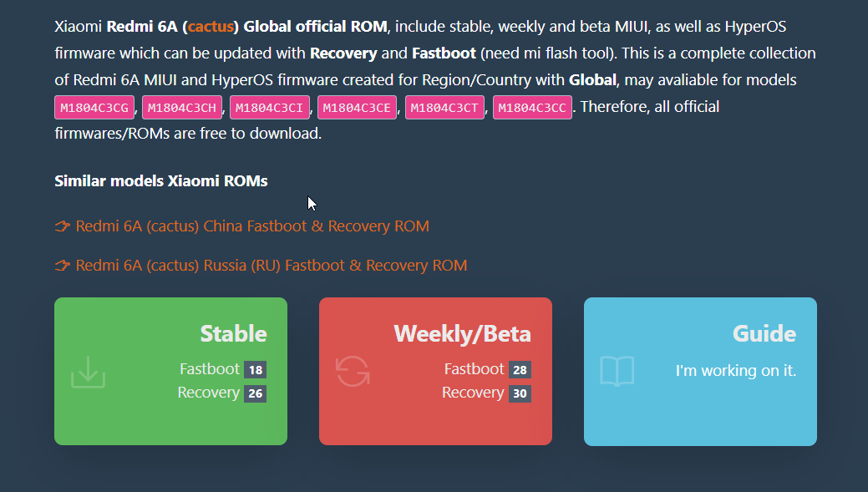Open the Guide card heading
868x492 pixels.
click(764, 334)
